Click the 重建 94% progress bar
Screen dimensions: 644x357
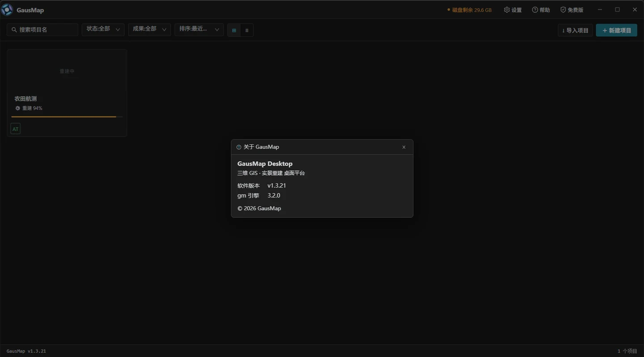[x=67, y=117]
